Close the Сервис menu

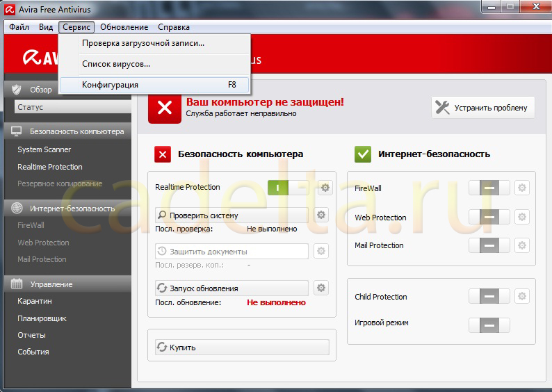point(76,27)
